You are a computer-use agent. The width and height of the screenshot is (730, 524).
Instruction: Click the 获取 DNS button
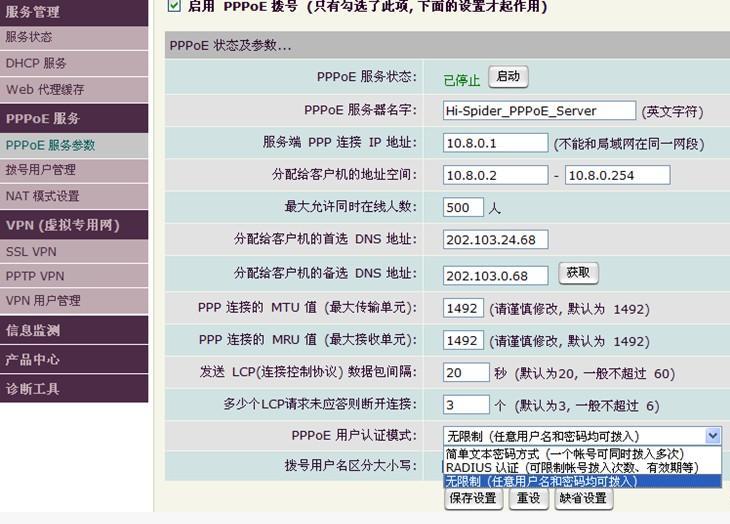(x=578, y=273)
